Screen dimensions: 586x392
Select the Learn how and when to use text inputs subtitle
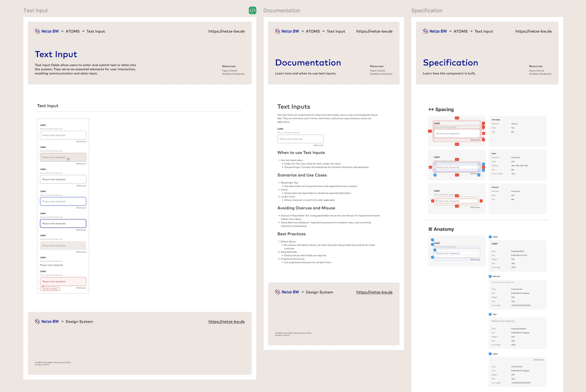[x=305, y=73]
